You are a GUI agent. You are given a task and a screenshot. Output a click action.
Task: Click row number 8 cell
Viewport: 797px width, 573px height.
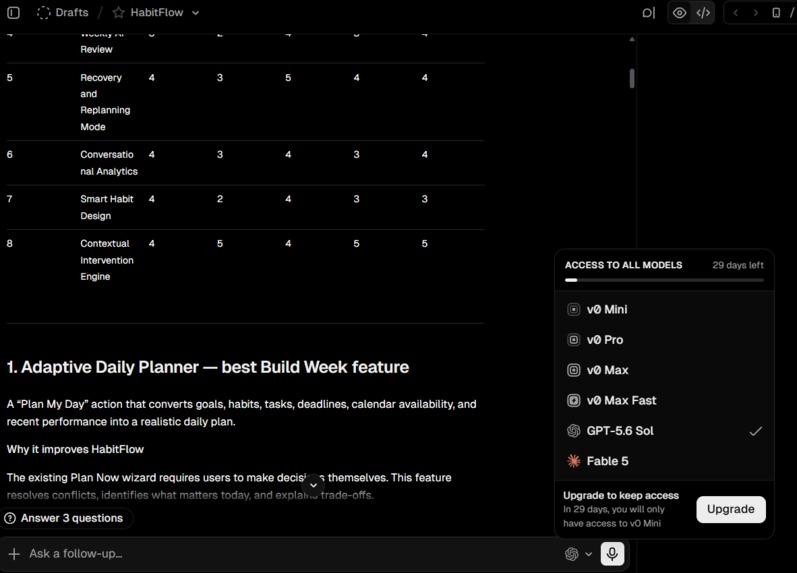click(10, 244)
